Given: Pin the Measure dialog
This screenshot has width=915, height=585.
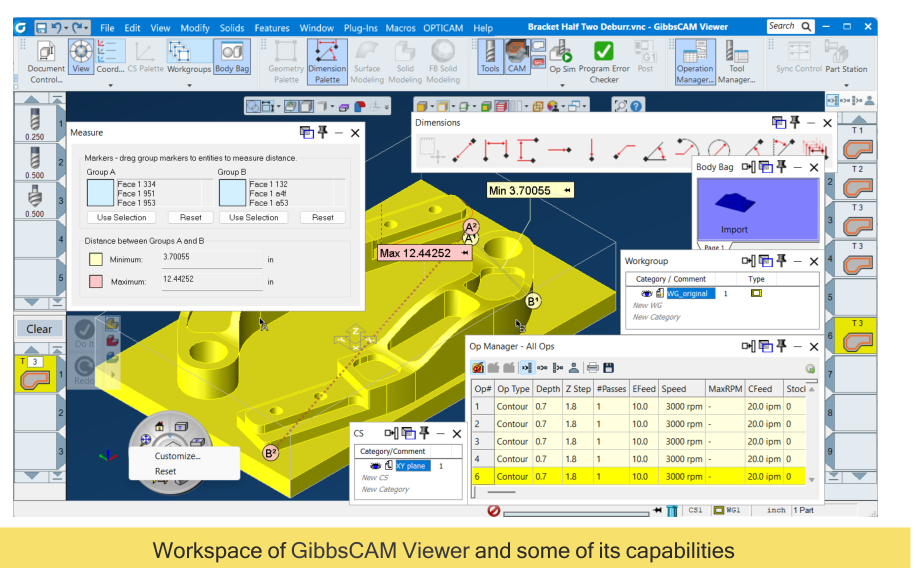Looking at the screenshot, I should 323,132.
